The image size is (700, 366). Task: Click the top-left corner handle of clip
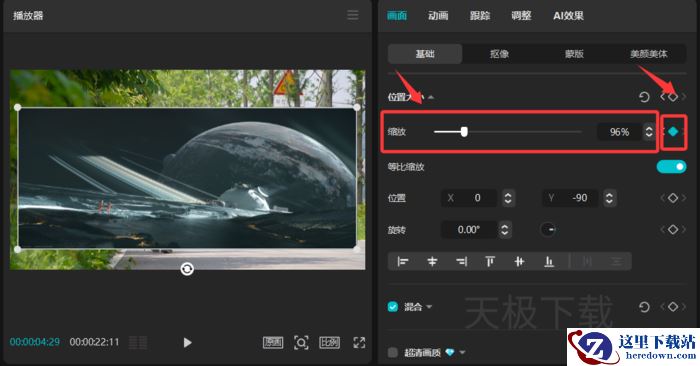pos(17,107)
